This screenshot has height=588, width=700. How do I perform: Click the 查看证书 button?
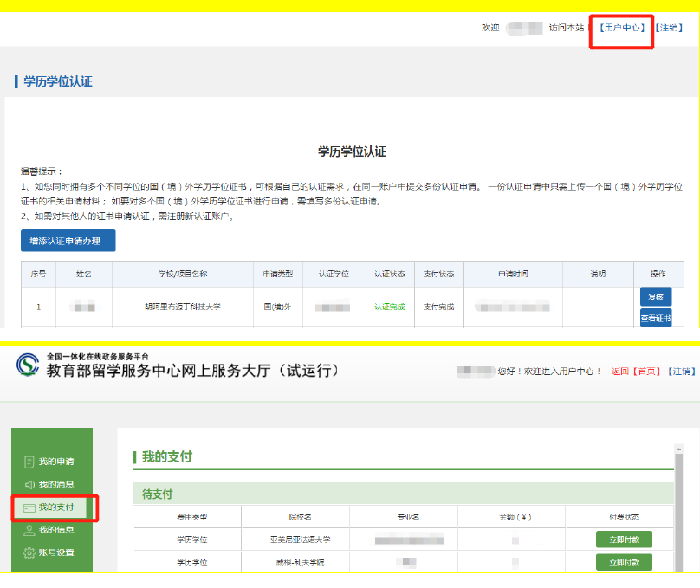coord(655,318)
